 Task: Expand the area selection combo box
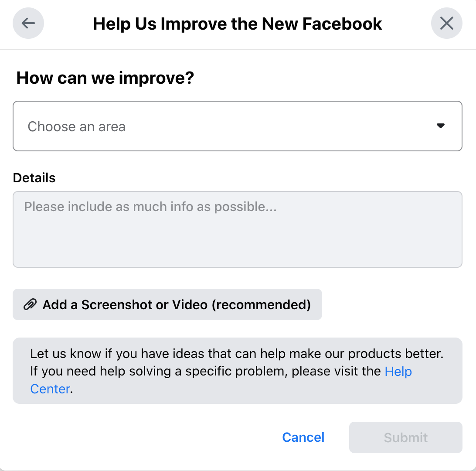click(238, 126)
